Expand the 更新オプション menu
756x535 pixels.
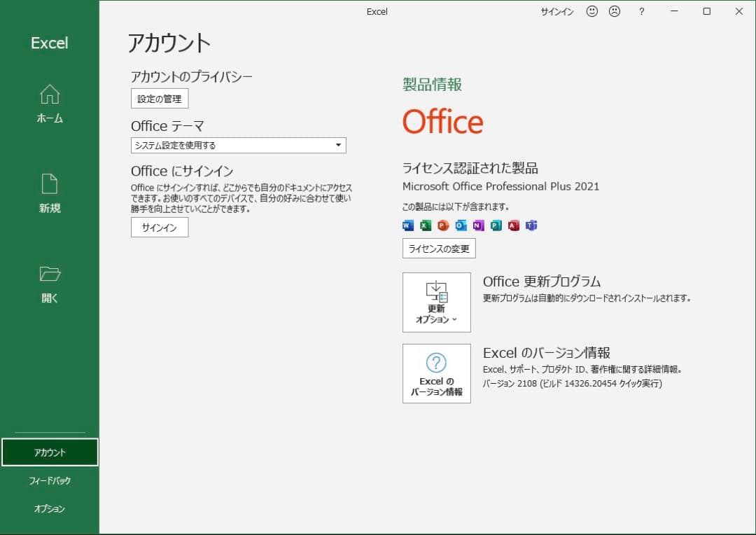tap(436, 302)
